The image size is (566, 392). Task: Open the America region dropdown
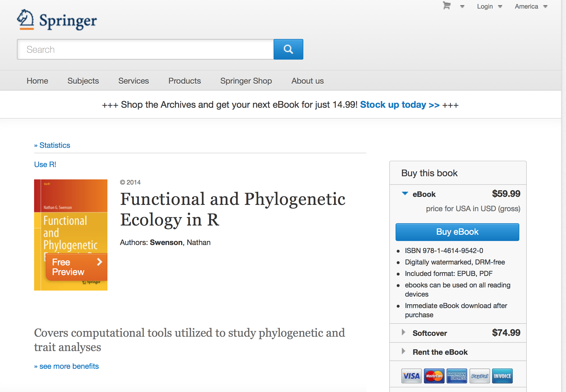pos(531,6)
